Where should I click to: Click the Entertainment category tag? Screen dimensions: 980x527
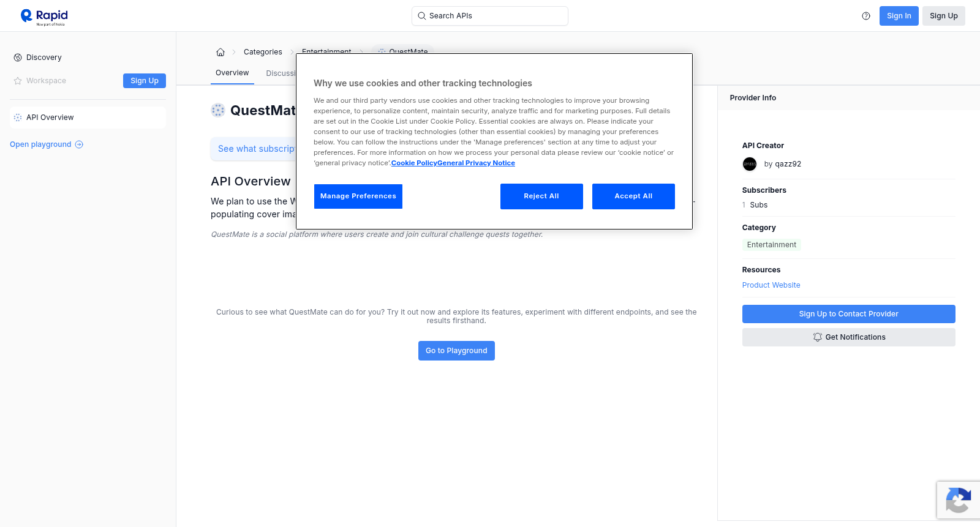[772, 245]
